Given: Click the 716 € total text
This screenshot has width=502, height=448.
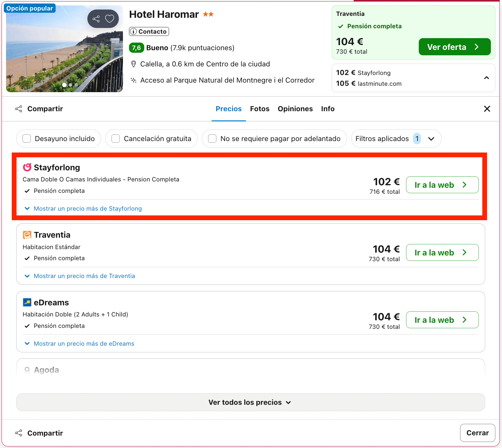Looking at the screenshot, I should tap(385, 192).
